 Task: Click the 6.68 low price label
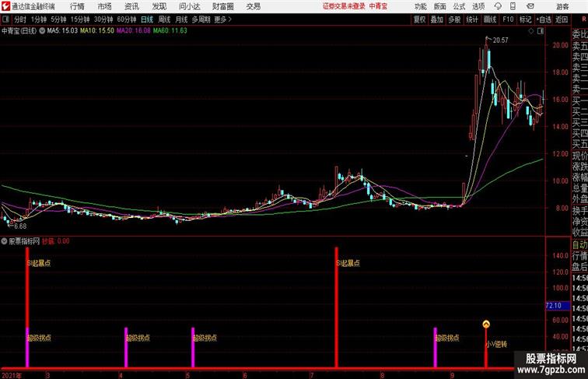point(20,226)
